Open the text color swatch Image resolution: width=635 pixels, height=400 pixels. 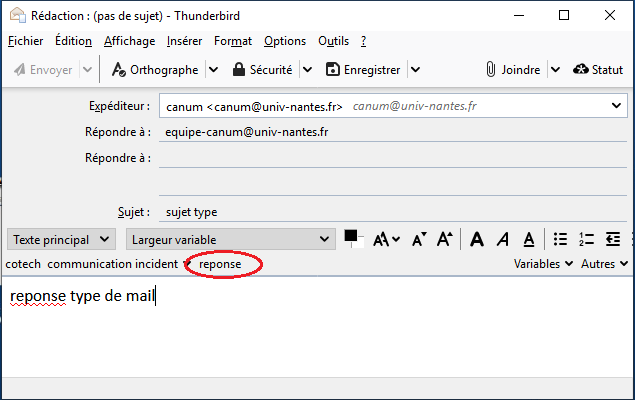(352, 238)
